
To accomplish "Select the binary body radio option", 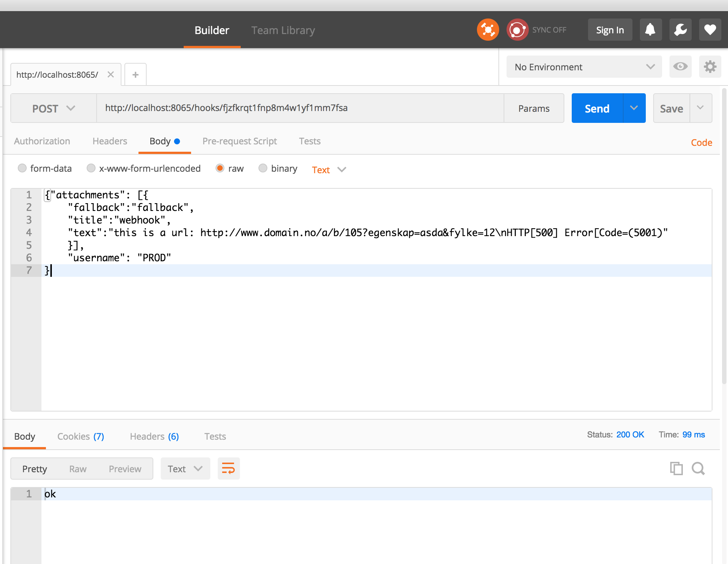I will tap(263, 168).
